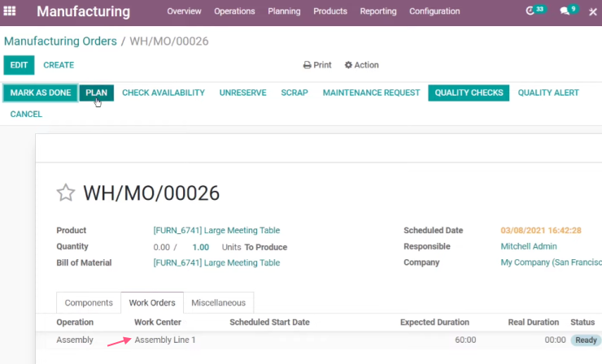Open the apps grid home menu
Viewport: 602px width, 364px height.
[x=10, y=11]
